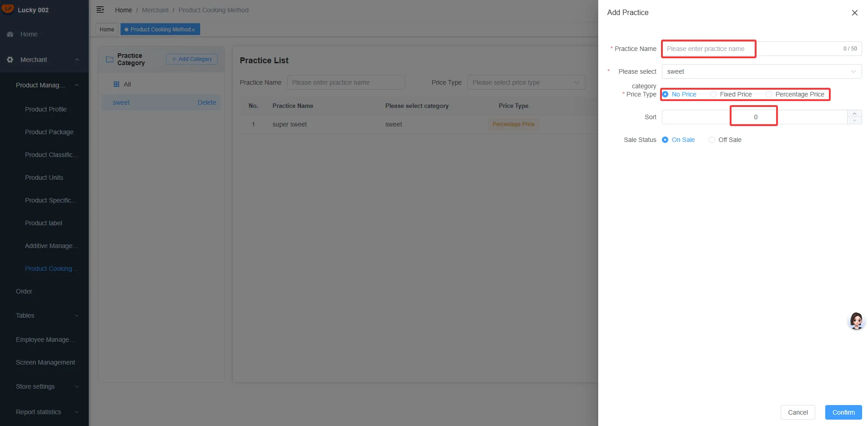This screenshot has width=868, height=426.
Task: Open Employee Management menu item
Action: (x=45, y=340)
